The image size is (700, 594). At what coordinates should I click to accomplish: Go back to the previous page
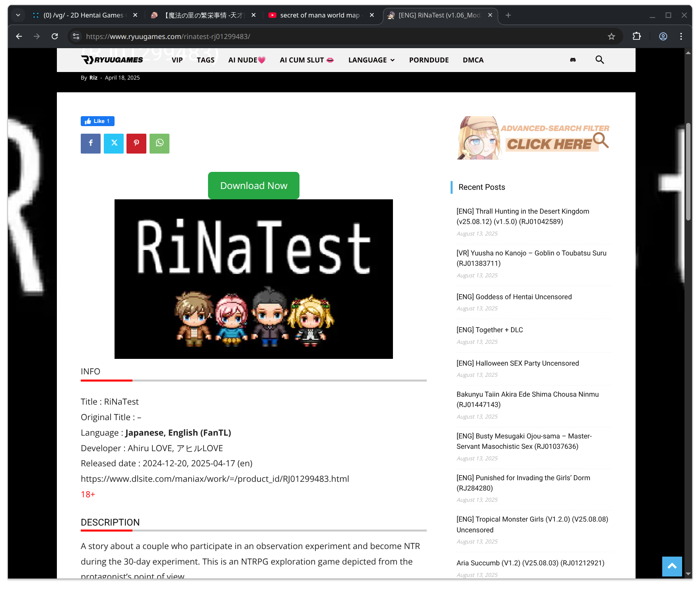[x=19, y=37]
